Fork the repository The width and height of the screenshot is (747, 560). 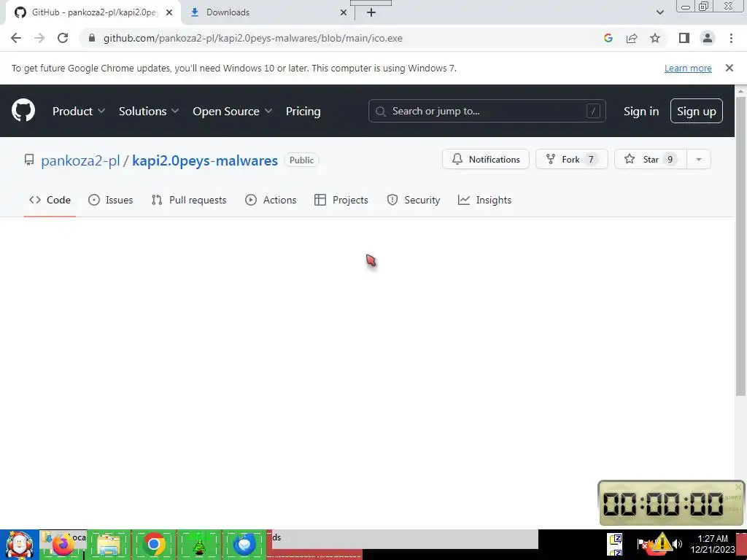tap(572, 160)
